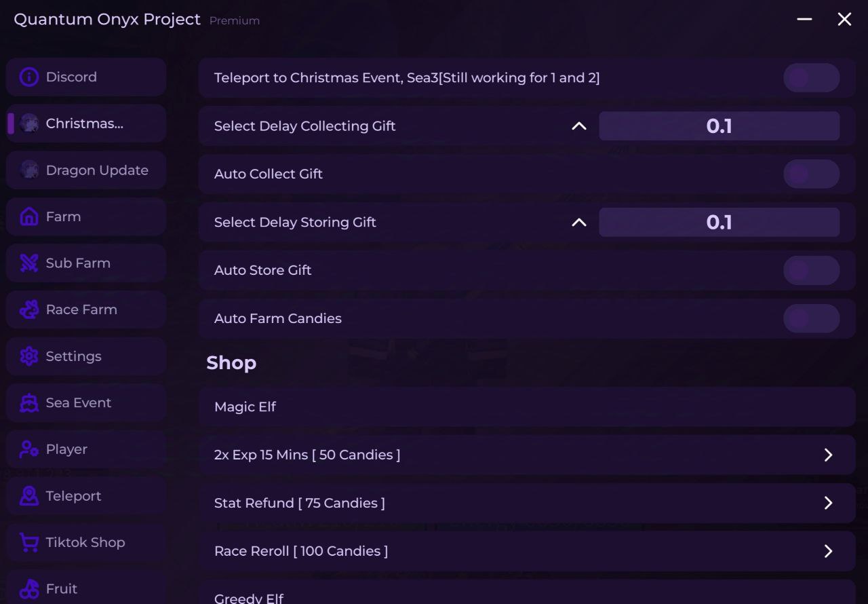Collapse the Select Delay Collecting Gift chevron

tap(578, 126)
